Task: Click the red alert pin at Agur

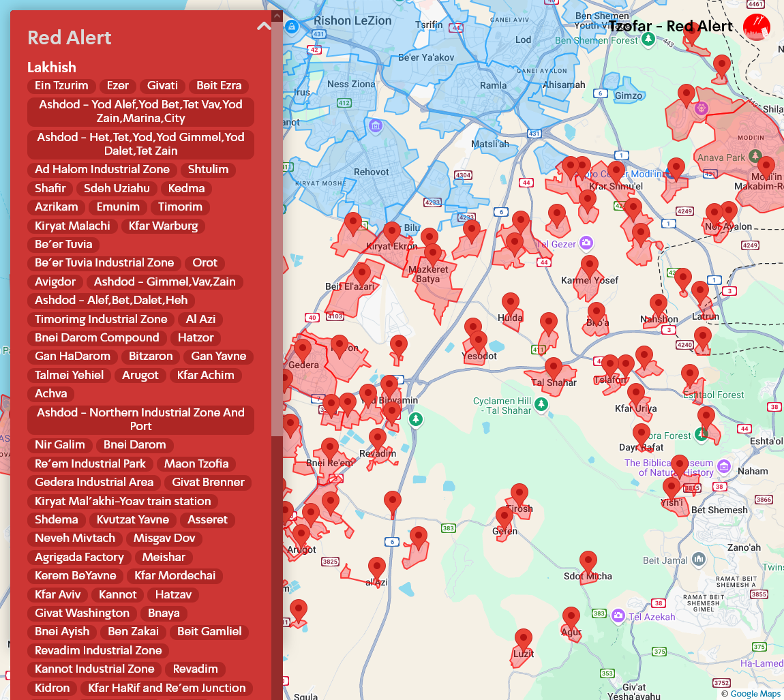Action: tap(571, 618)
